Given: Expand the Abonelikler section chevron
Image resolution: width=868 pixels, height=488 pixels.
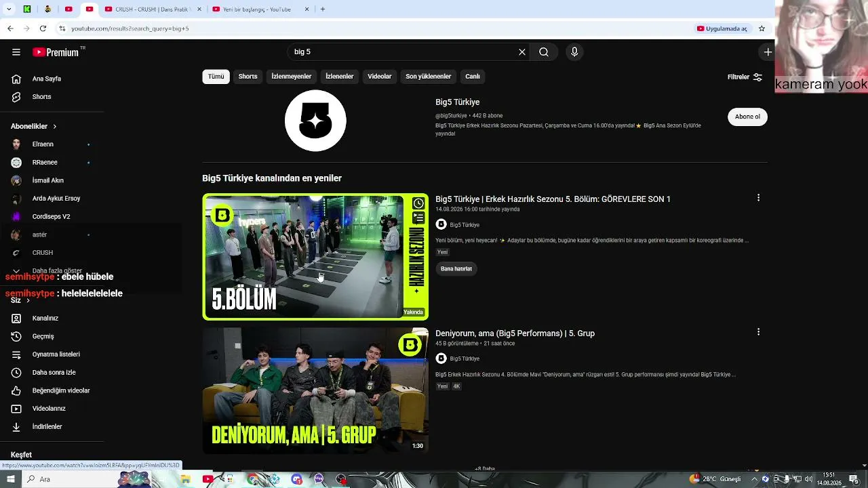Looking at the screenshot, I should tap(55, 127).
